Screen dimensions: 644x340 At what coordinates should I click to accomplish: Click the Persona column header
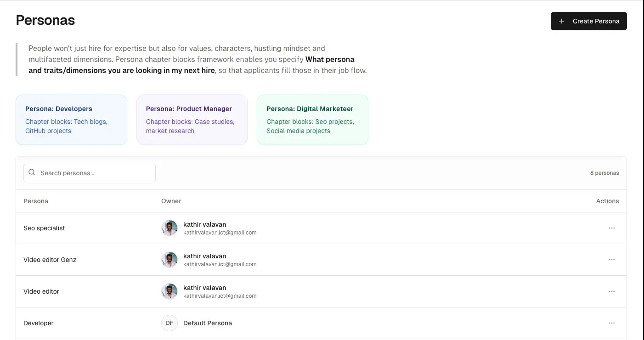36,201
